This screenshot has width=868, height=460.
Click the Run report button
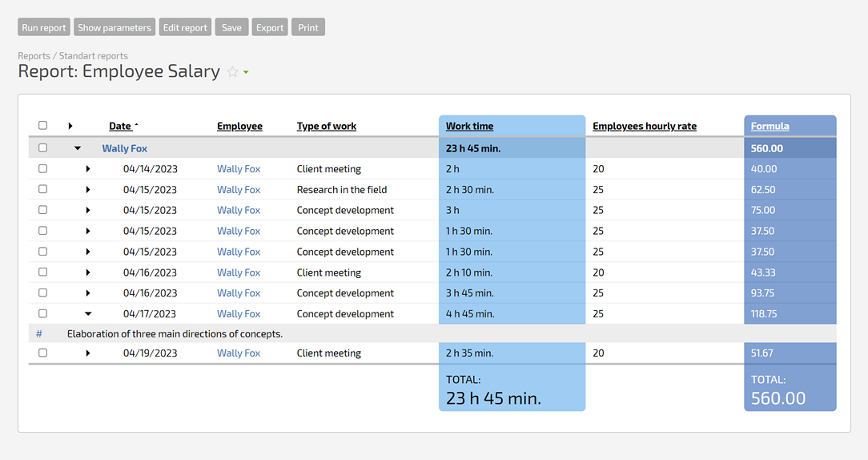click(44, 27)
